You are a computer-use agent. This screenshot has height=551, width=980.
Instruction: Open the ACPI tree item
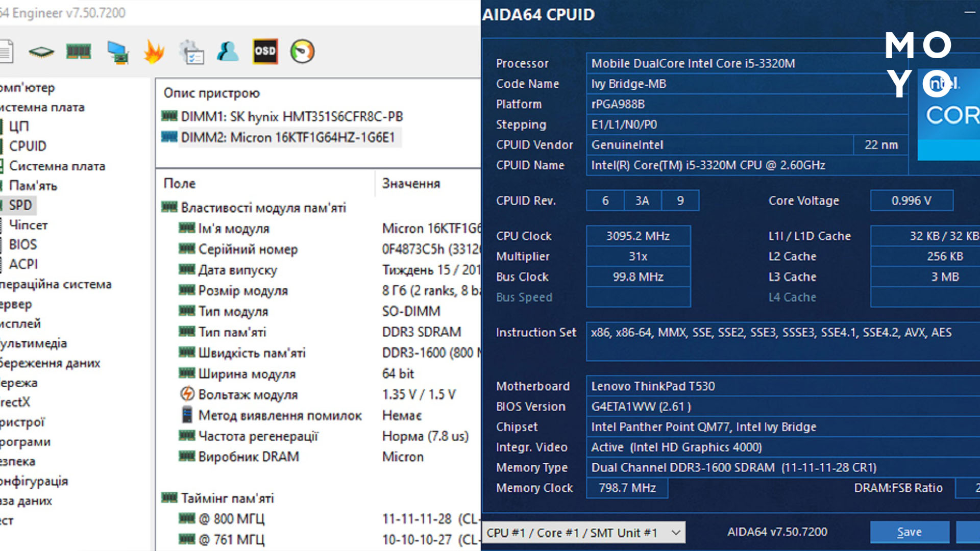click(x=23, y=264)
